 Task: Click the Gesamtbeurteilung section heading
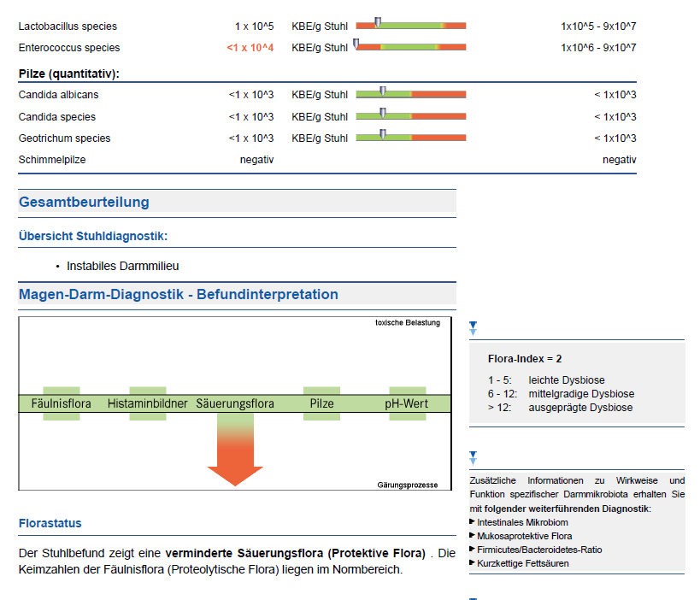point(84,203)
